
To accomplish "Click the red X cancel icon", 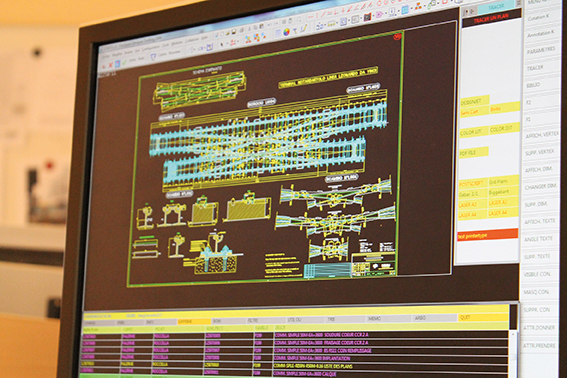I will tap(110, 65).
